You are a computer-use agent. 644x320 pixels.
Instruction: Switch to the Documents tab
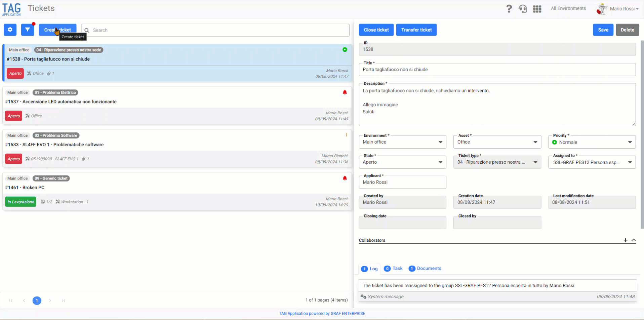click(425, 268)
